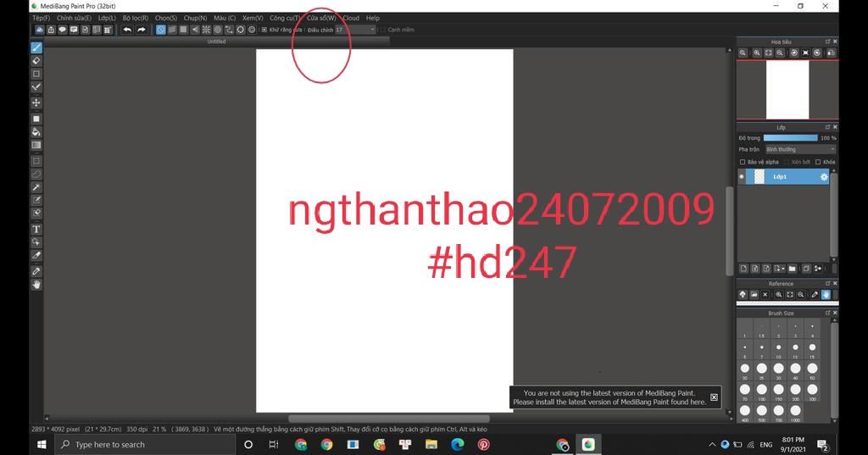The image size is (868, 455).
Task: Select the Move tool
Action: pyautogui.click(x=36, y=103)
